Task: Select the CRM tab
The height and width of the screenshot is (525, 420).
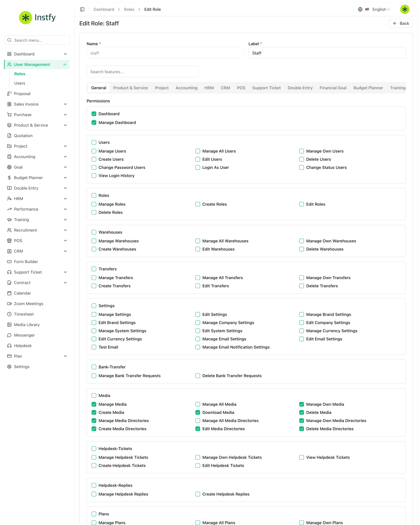Action: pos(225,88)
